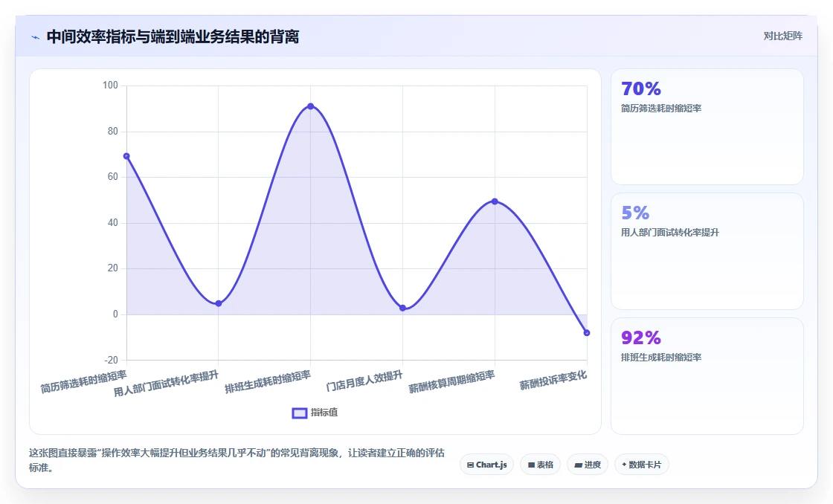Click the card label 简历筛选耗时缩短率
Viewport: 833px width, 504px height.
[661, 109]
